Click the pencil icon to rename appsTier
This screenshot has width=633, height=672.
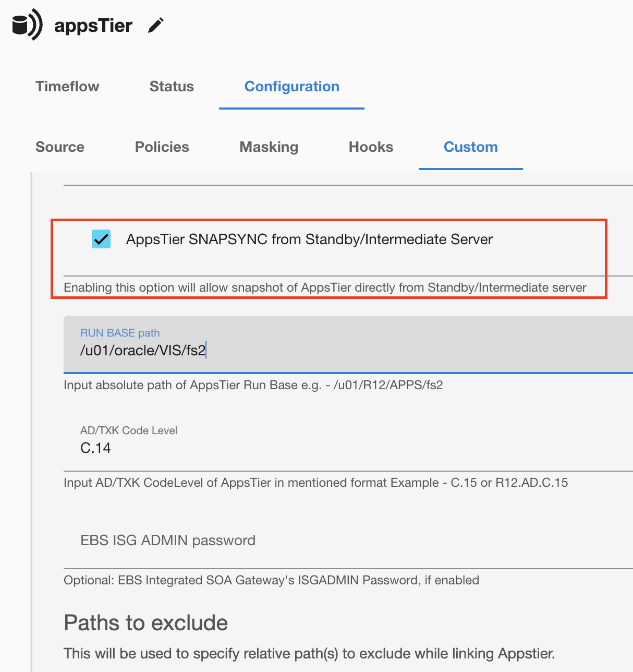pos(156,25)
